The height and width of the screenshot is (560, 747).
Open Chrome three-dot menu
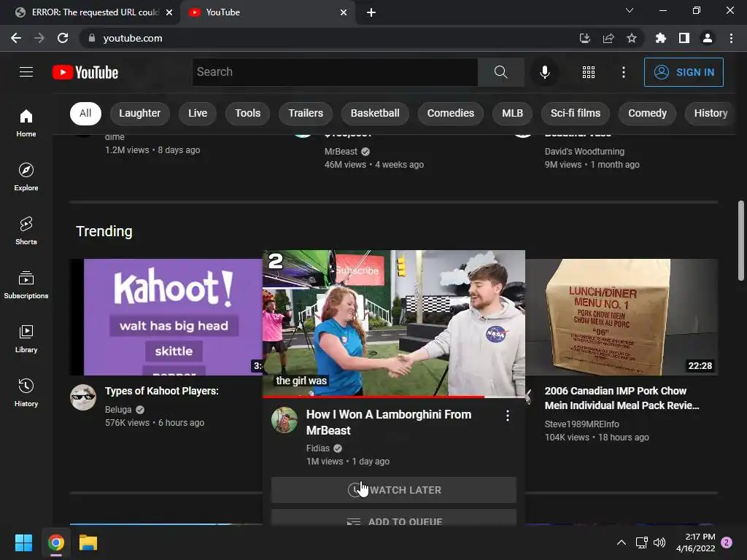(x=731, y=38)
